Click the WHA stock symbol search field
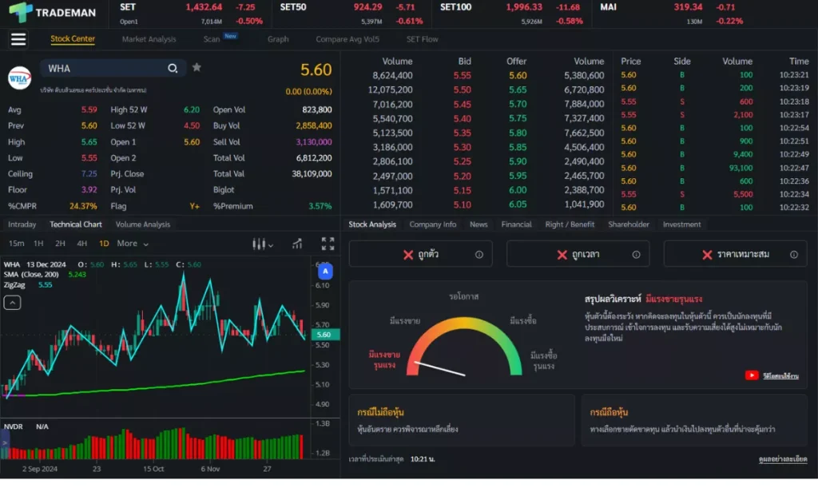The image size is (818, 504). point(104,69)
